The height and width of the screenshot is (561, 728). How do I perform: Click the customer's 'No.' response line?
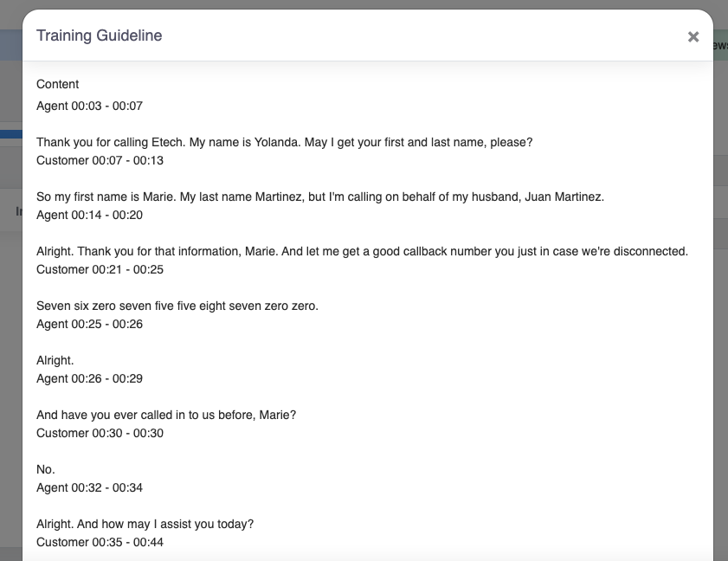pos(46,469)
